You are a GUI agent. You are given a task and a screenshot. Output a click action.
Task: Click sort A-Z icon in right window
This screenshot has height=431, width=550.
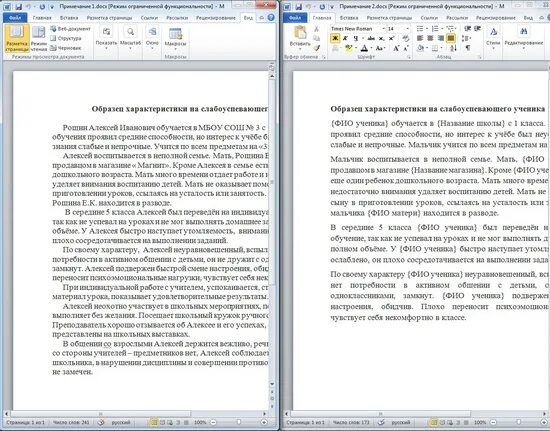453,48
